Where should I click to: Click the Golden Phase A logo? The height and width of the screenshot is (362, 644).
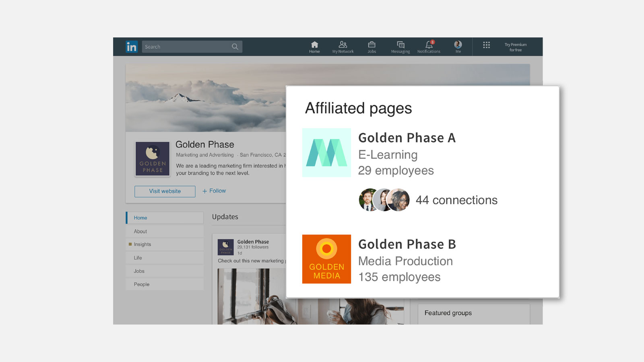click(326, 152)
